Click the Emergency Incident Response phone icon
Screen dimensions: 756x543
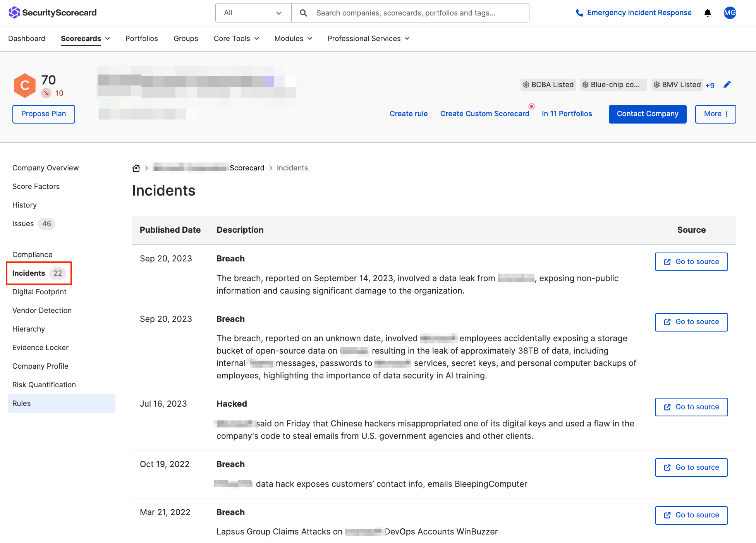tap(579, 13)
